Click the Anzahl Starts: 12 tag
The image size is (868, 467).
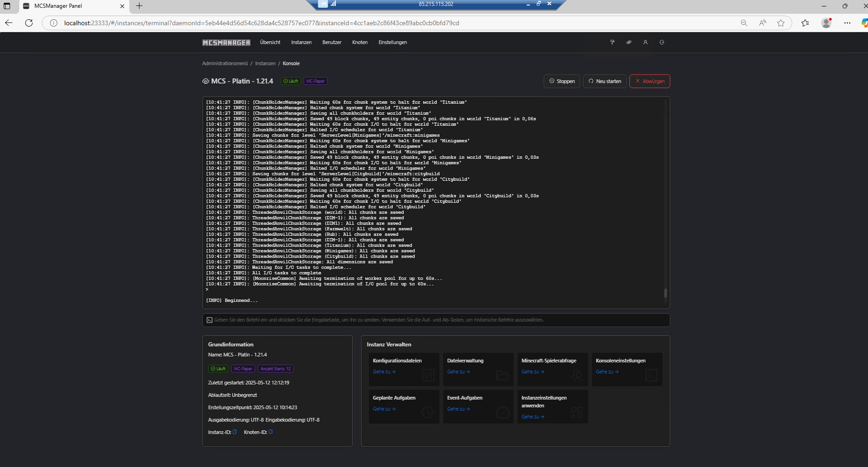coord(275,369)
